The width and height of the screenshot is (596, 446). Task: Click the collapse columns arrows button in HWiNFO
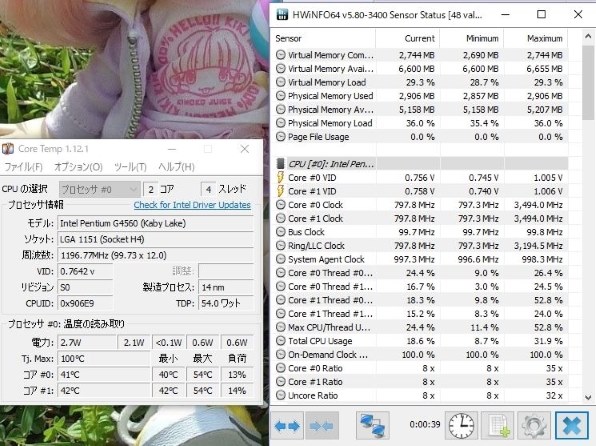[322, 425]
